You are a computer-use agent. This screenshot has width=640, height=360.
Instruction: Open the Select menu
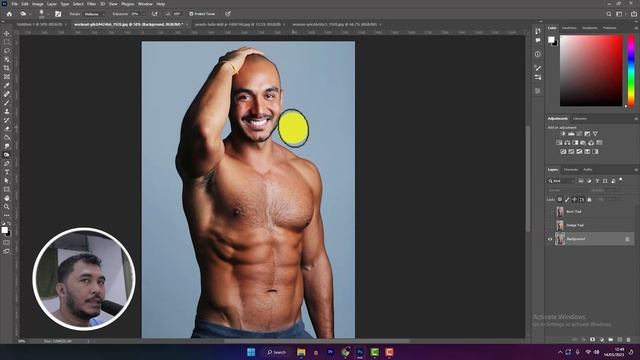pos(78,4)
